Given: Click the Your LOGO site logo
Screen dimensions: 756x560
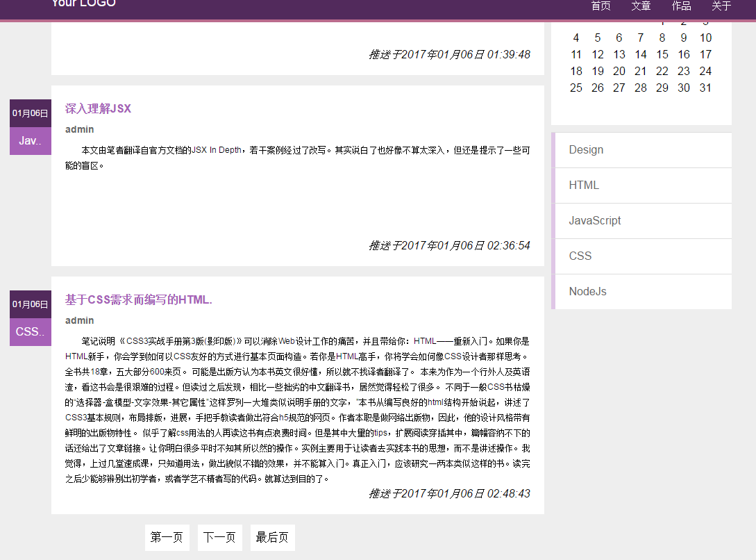Looking at the screenshot, I should (83, 4).
